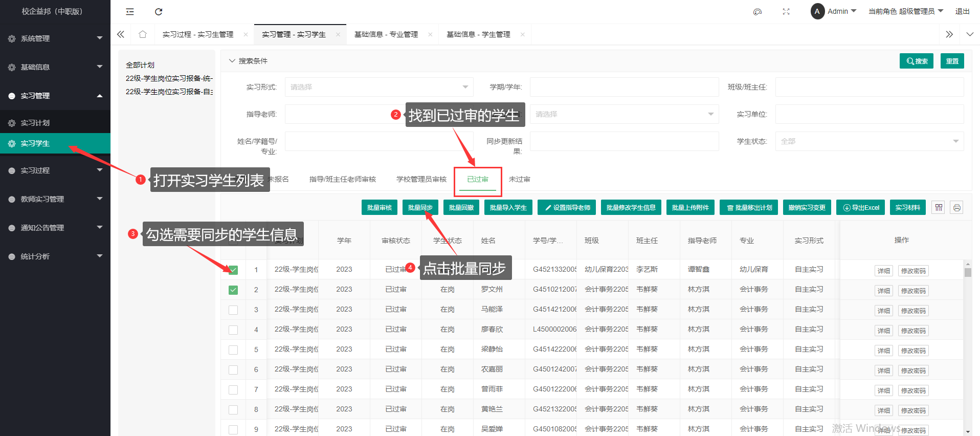The image size is (980, 436).
Task: Click the 批量同步 button
Action: pyautogui.click(x=420, y=207)
